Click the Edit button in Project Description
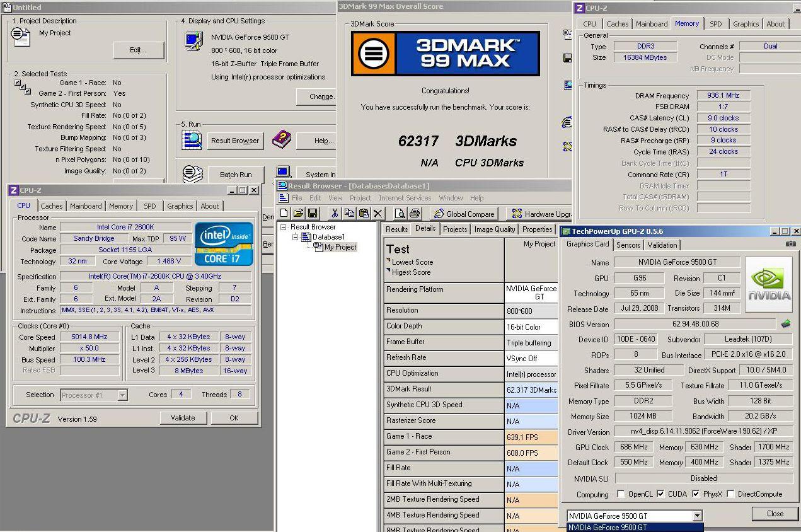The width and height of the screenshot is (801, 532). [139, 50]
